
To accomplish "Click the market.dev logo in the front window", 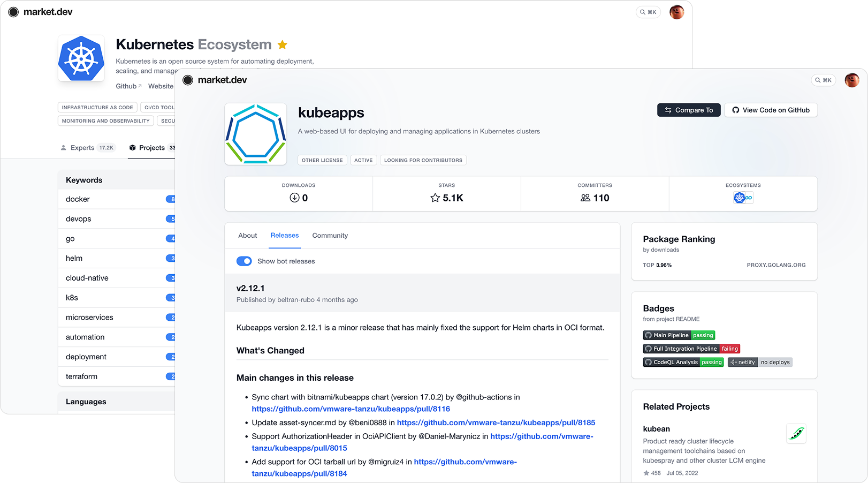I will tap(215, 80).
